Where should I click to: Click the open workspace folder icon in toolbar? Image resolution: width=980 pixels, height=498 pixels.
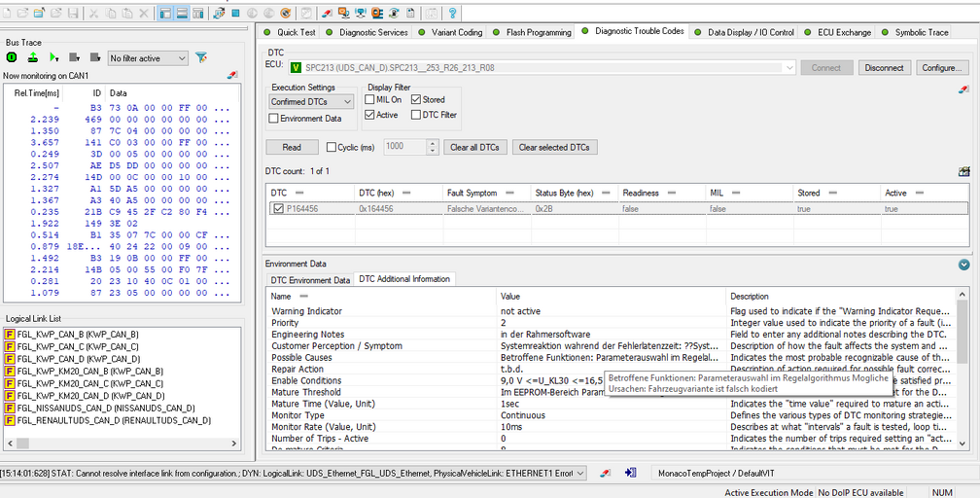(40, 13)
